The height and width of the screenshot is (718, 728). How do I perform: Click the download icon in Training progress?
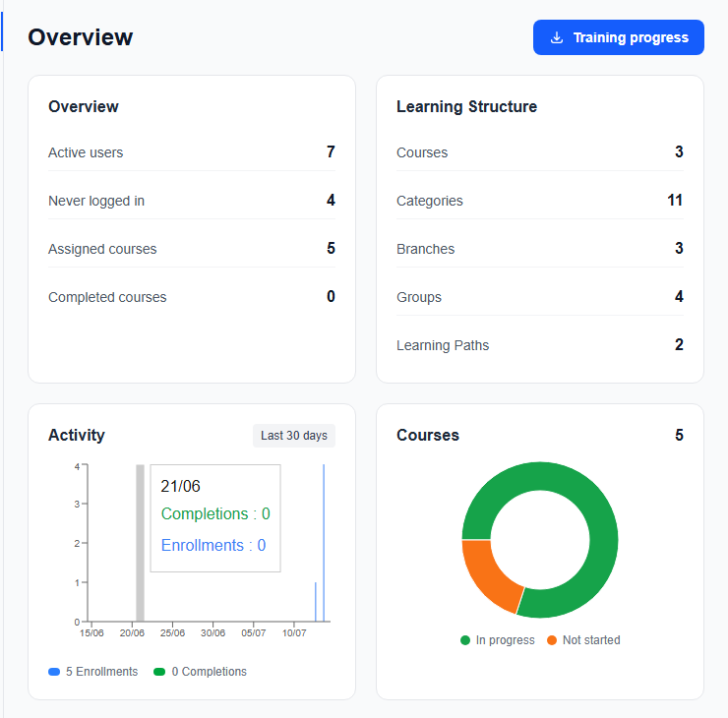(x=556, y=37)
